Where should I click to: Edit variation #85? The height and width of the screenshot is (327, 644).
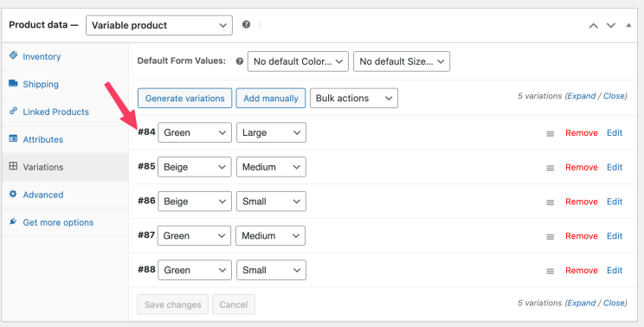click(x=615, y=168)
